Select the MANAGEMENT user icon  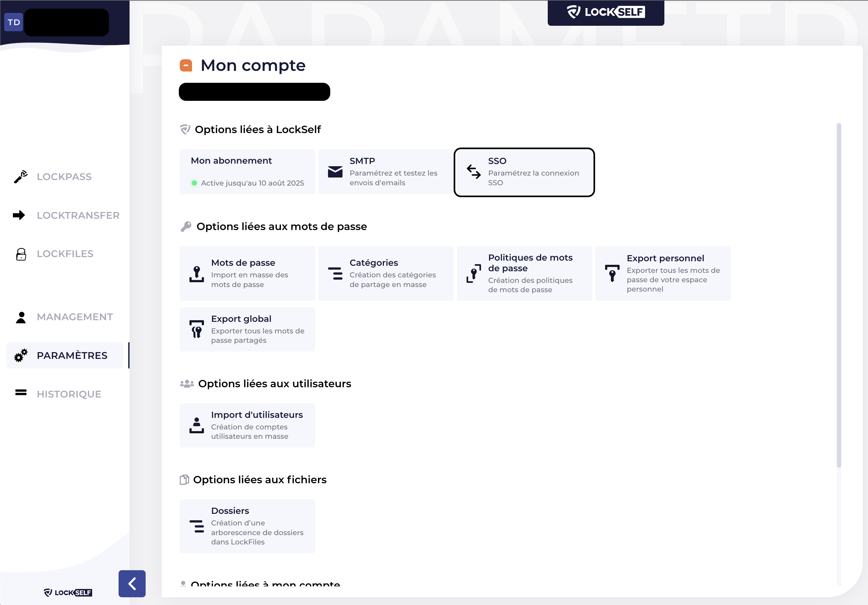click(x=21, y=317)
